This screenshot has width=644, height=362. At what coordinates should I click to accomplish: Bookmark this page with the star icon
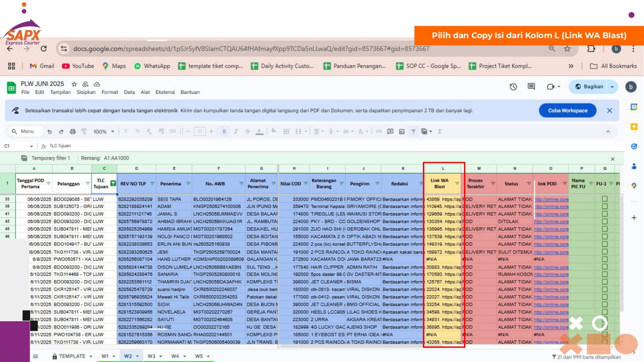pyautogui.click(x=567, y=48)
